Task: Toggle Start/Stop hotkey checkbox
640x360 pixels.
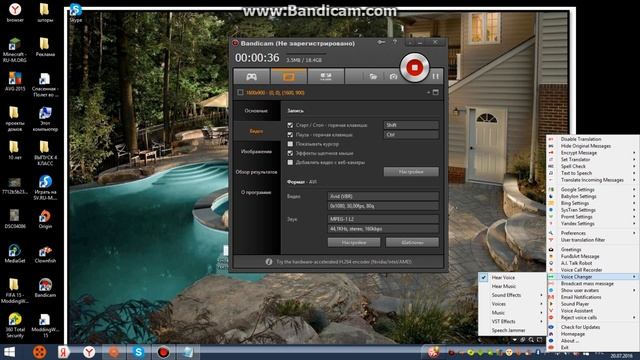Action: 290,125
